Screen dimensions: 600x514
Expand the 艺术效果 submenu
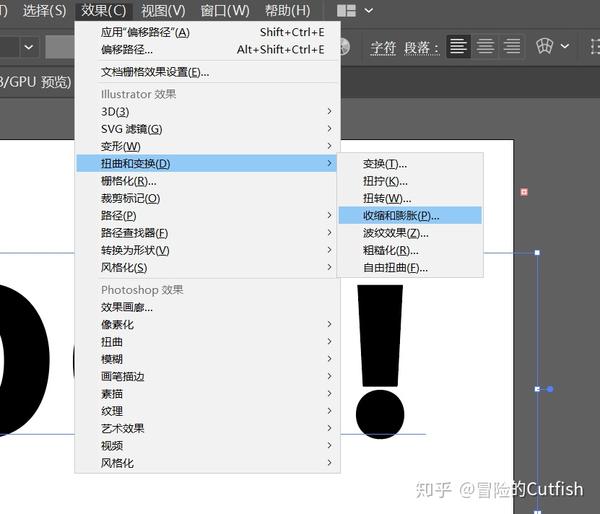[208, 428]
